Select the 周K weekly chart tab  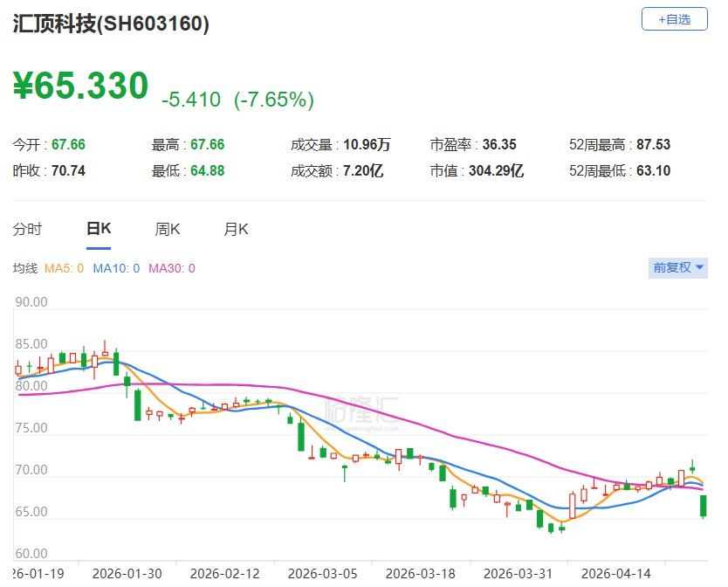tap(167, 229)
